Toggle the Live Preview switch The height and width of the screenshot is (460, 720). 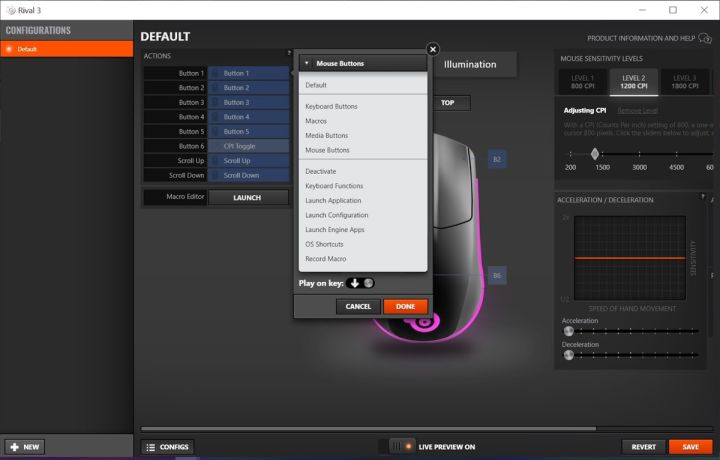click(x=401, y=447)
